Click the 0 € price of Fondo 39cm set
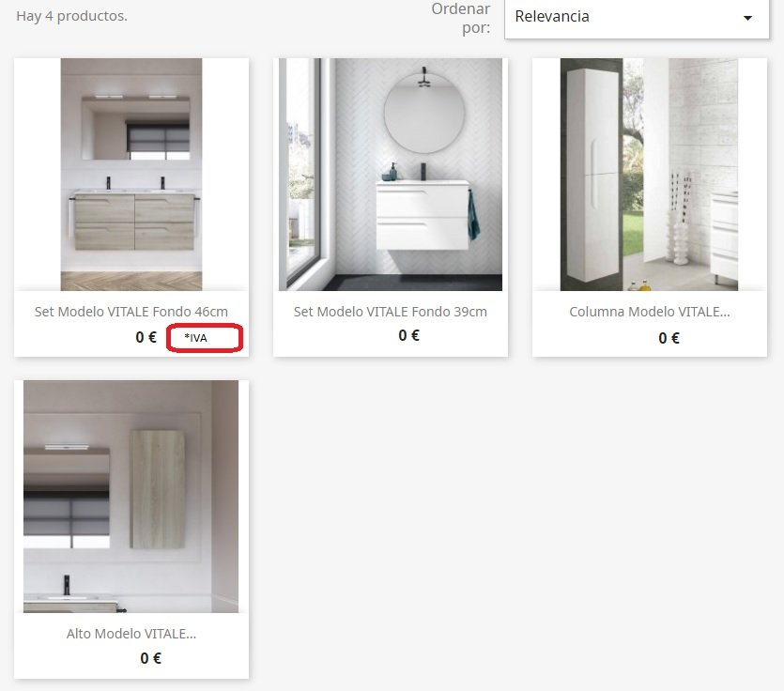Image resolution: width=784 pixels, height=691 pixels. [409, 335]
